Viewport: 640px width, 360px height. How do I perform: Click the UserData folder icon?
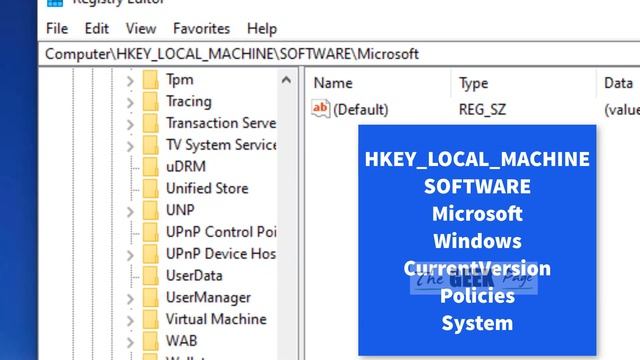coord(151,276)
